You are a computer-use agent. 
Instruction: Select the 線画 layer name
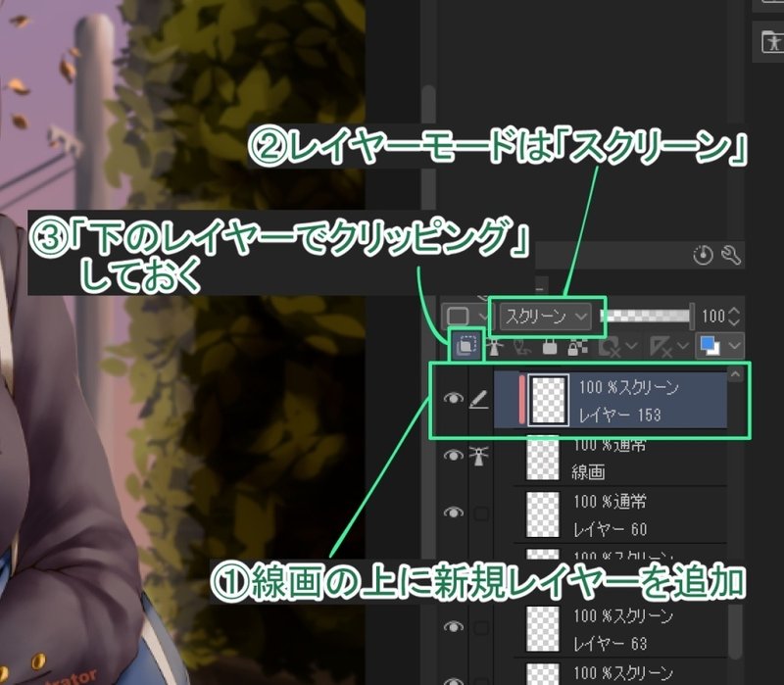coord(589,471)
